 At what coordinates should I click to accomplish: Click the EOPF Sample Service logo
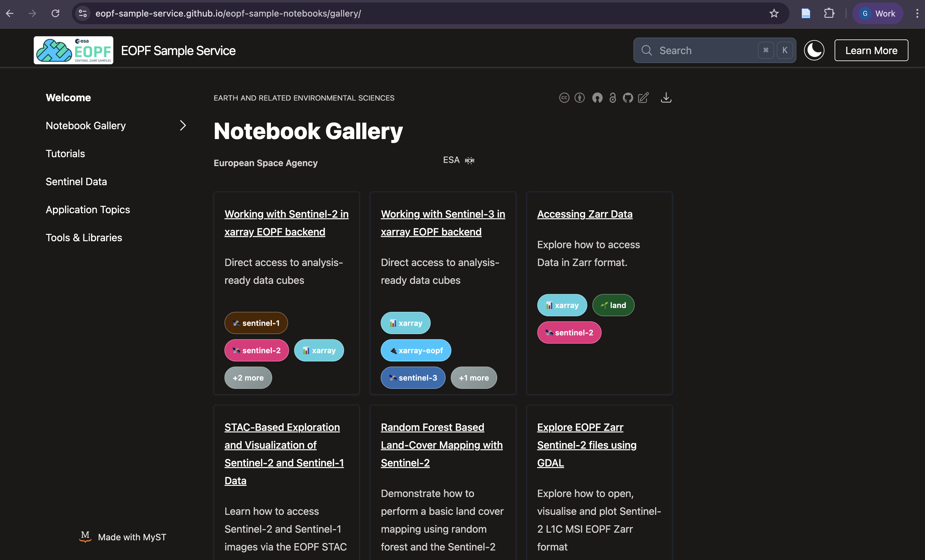73,50
